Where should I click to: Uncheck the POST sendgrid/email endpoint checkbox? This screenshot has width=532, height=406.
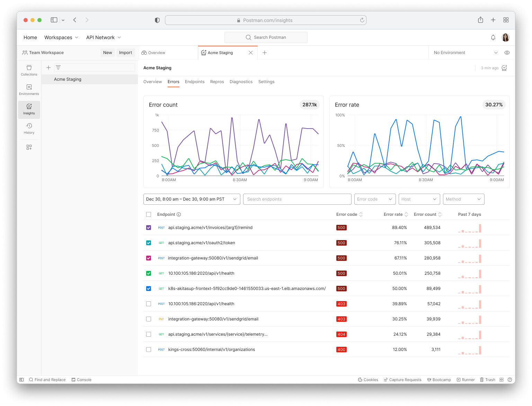click(x=149, y=258)
